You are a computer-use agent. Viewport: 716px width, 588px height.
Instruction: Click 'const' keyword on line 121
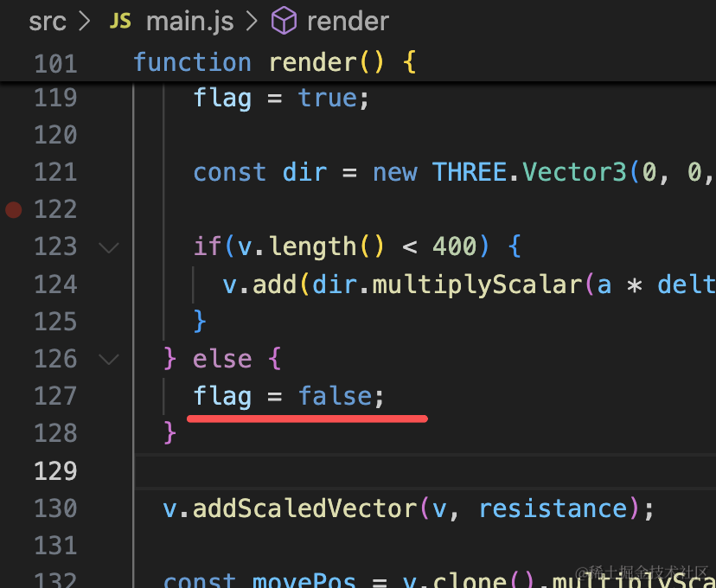(x=230, y=173)
